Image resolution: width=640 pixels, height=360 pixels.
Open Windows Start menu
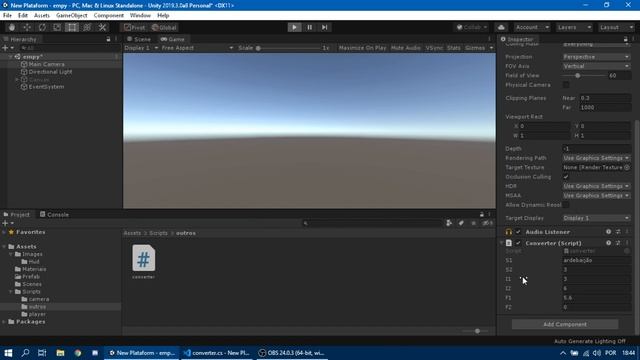8,353
